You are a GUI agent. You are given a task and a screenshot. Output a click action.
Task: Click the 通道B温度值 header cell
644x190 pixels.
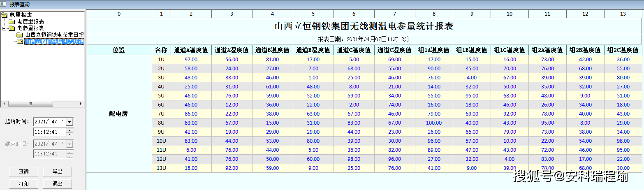(273, 50)
